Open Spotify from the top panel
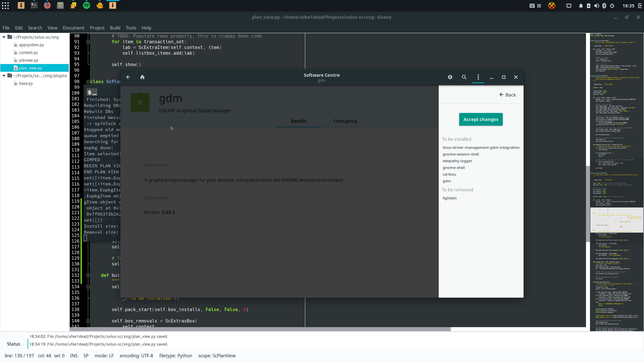 click(x=87, y=5)
